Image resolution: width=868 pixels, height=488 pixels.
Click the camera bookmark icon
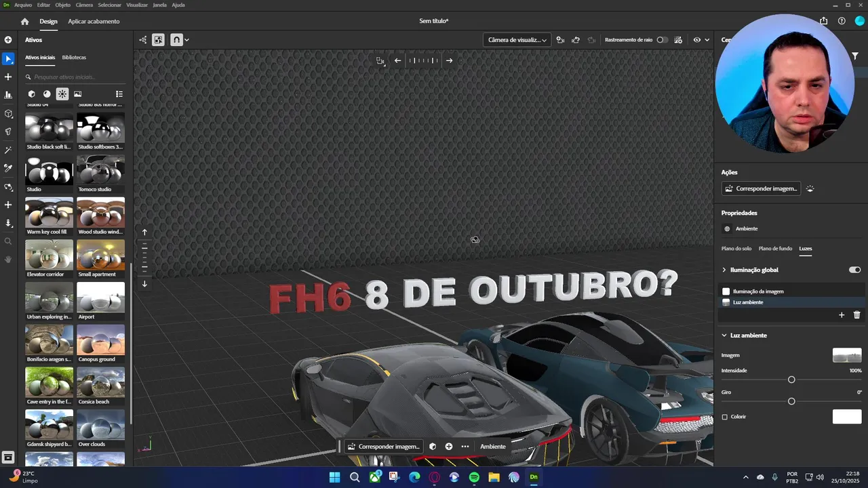pos(560,40)
